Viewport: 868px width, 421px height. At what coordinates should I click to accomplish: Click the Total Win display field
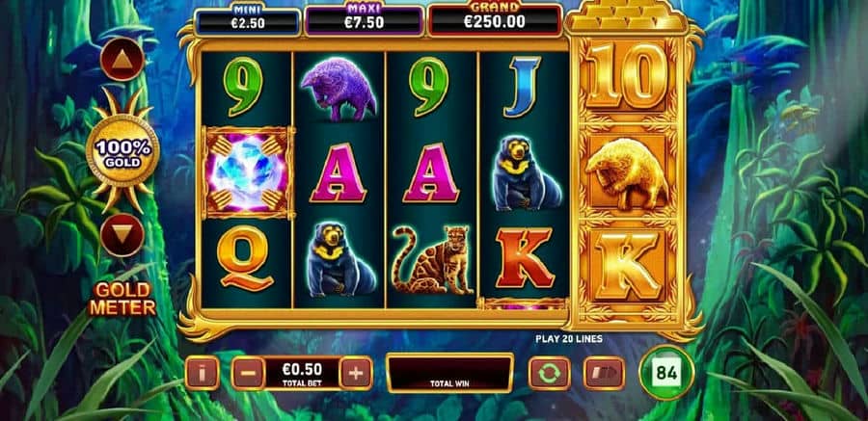449,373
